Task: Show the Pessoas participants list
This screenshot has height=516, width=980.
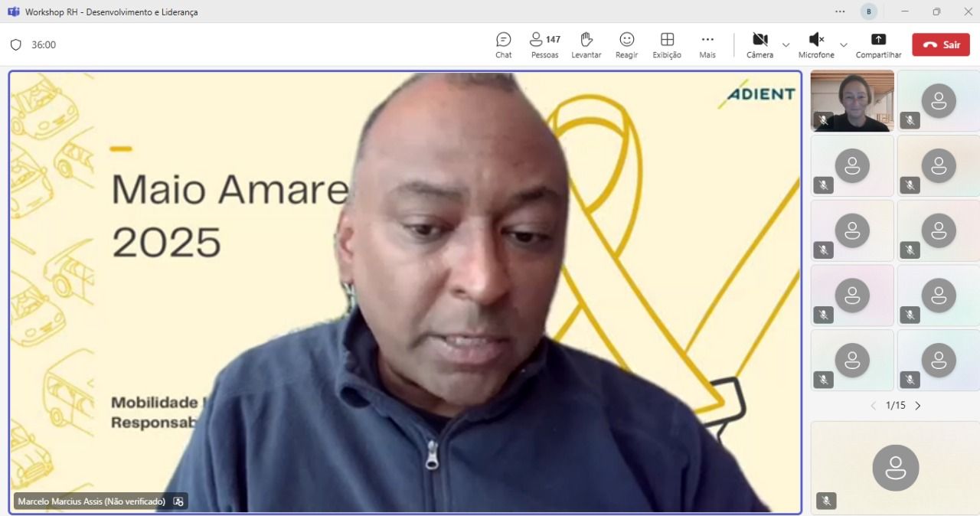Action: [544, 44]
